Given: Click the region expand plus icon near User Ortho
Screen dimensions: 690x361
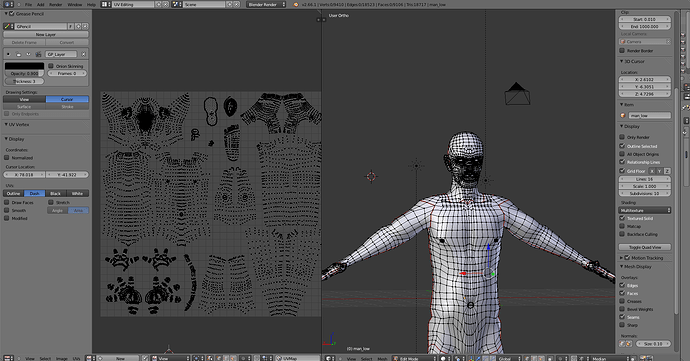Looking at the screenshot, I should (324, 20).
